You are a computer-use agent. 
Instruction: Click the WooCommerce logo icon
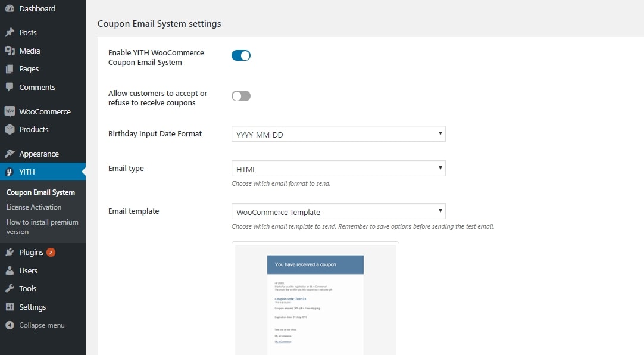point(10,111)
